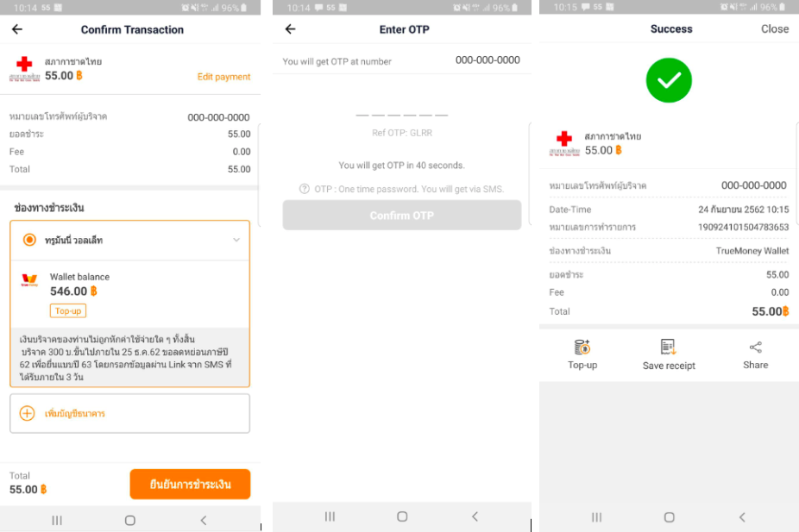This screenshot has width=799, height=532.
Task: Tap the Top-up coins icon on Success screen
Action: (582, 347)
